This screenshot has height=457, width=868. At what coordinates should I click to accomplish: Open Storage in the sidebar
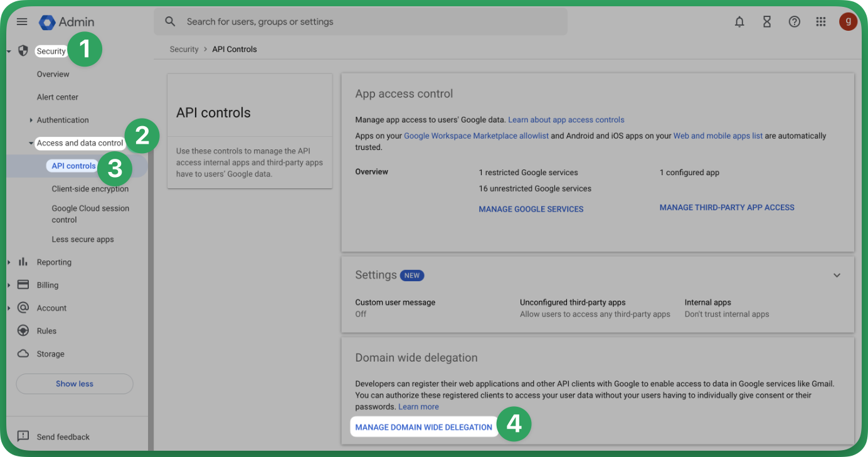coord(50,354)
